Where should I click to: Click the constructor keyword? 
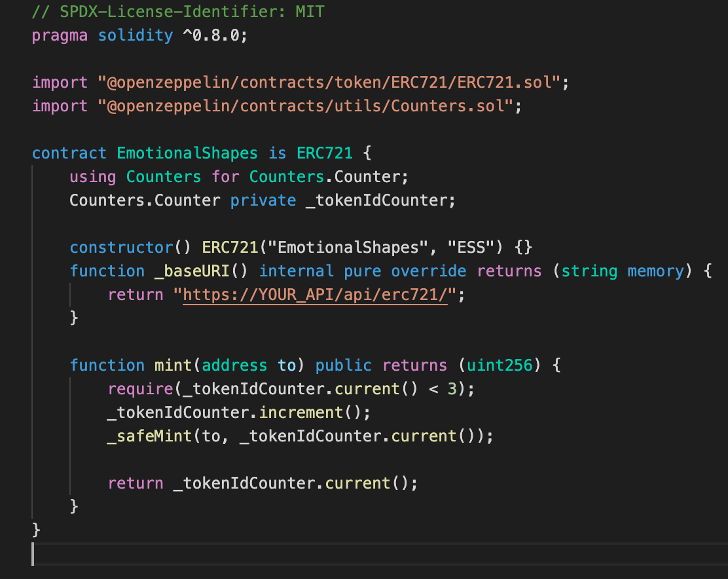121,248
